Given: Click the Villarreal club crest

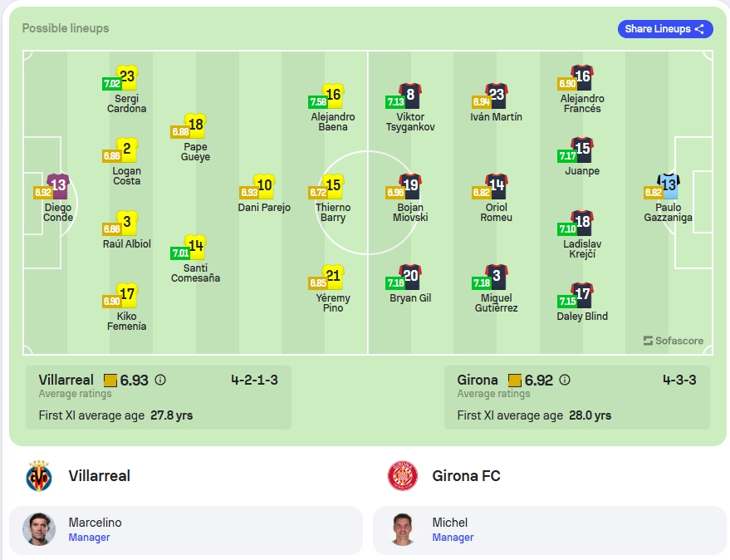Looking at the screenshot, I should click(39, 476).
